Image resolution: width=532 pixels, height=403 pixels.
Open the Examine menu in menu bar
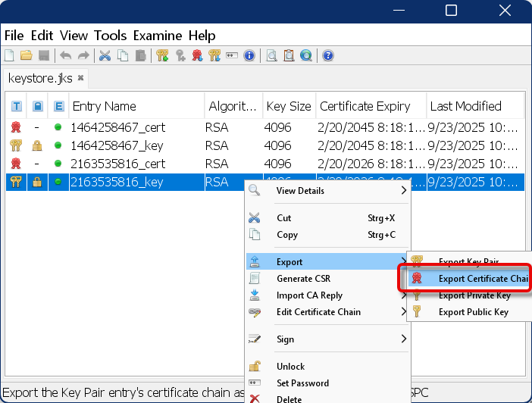[158, 36]
